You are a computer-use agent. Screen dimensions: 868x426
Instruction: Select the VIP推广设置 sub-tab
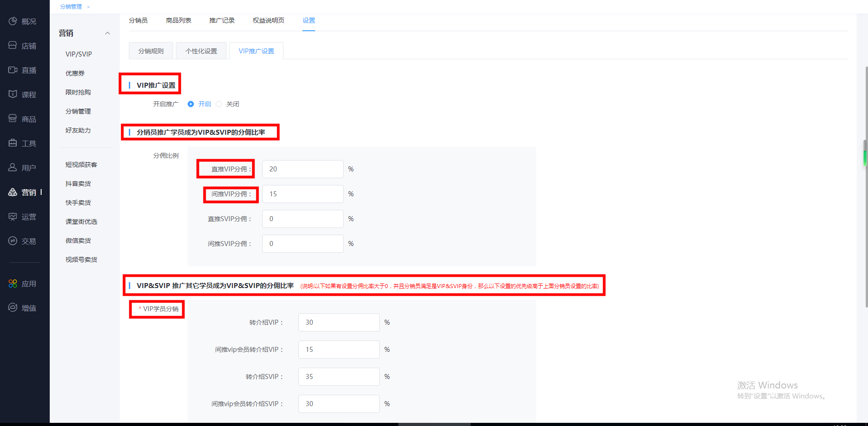256,51
